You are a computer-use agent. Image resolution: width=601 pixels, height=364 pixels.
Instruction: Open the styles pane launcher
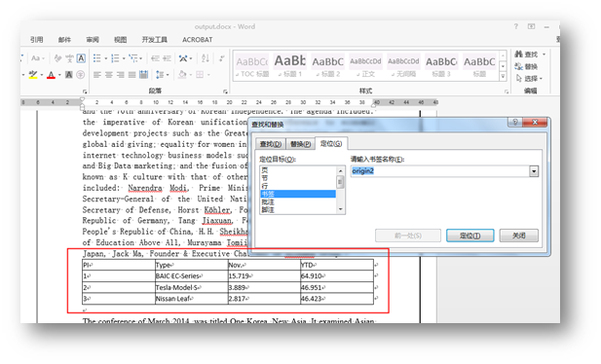coord(507,91)
